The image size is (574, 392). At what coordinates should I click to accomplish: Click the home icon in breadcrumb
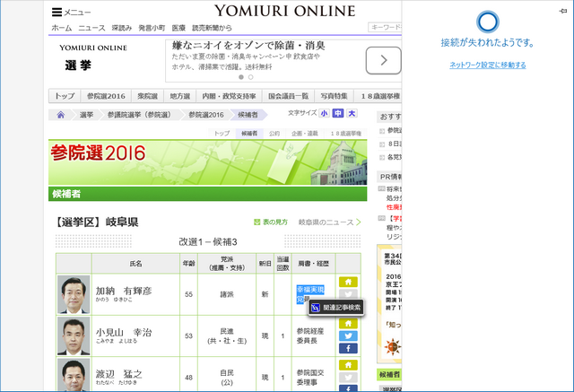[61, 115]
